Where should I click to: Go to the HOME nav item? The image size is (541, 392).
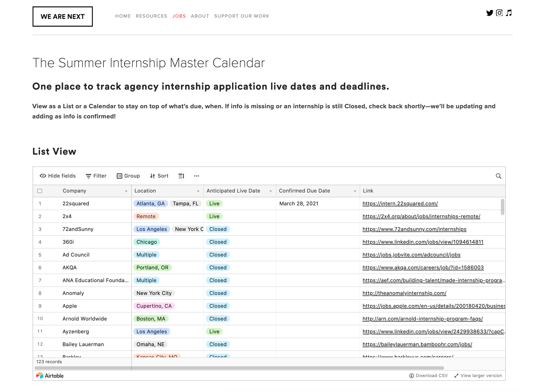coord(123,16)
